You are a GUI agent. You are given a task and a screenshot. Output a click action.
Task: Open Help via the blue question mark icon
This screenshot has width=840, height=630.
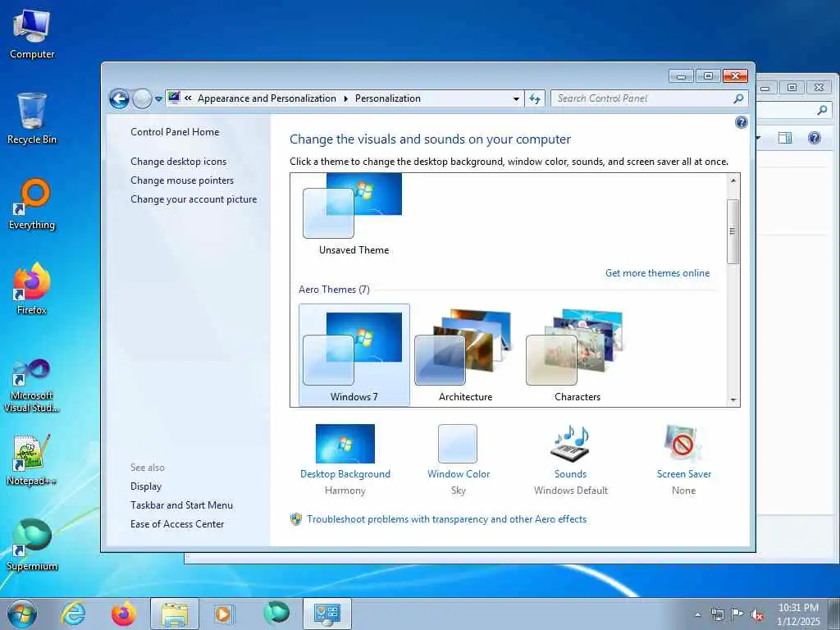coord(741,123)
